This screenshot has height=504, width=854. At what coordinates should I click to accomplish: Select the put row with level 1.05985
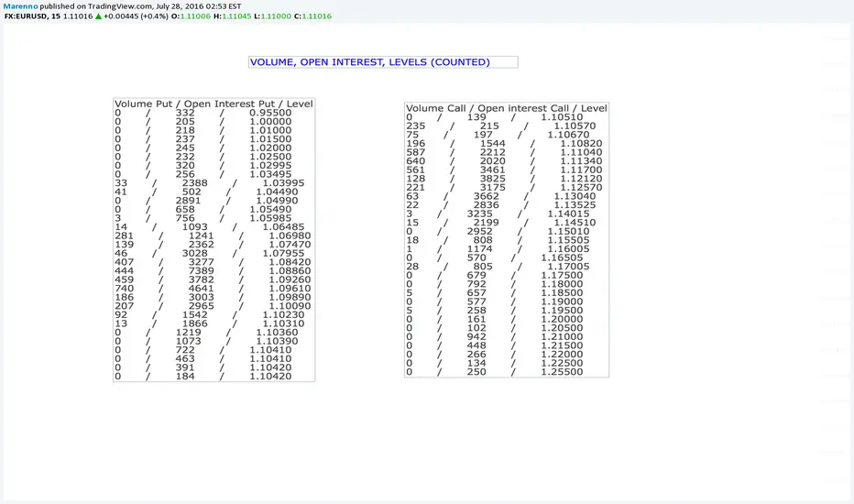coord(203,218)
